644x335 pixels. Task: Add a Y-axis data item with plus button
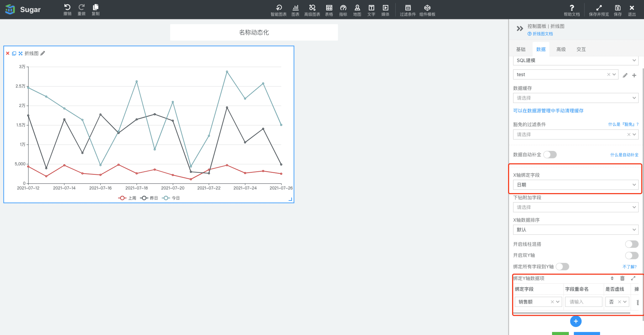pos(576,321)
